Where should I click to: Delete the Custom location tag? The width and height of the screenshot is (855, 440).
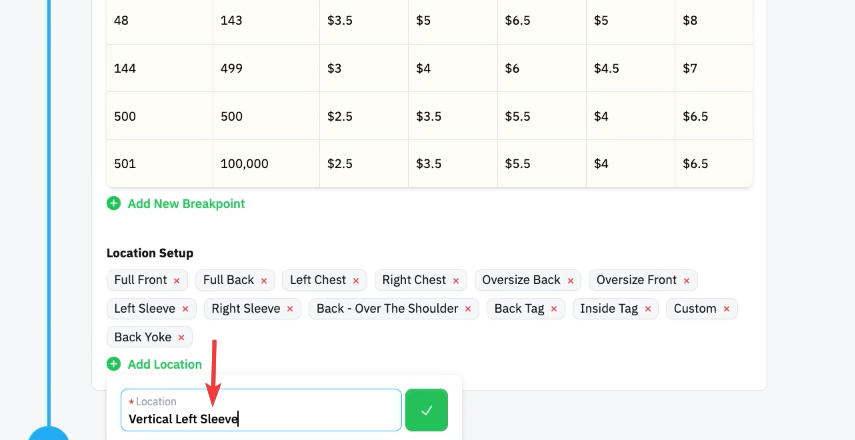pyautogui.click(x=726, y=309)
